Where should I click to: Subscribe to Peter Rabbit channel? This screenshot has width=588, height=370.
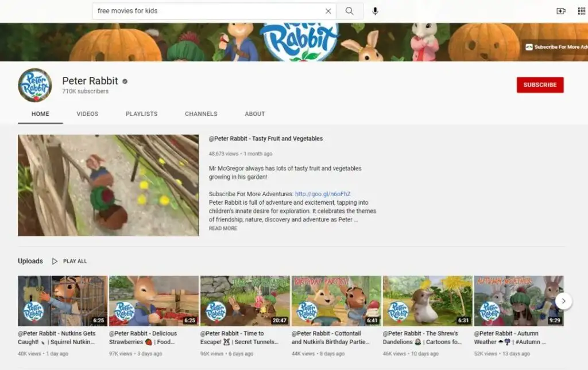540,85
